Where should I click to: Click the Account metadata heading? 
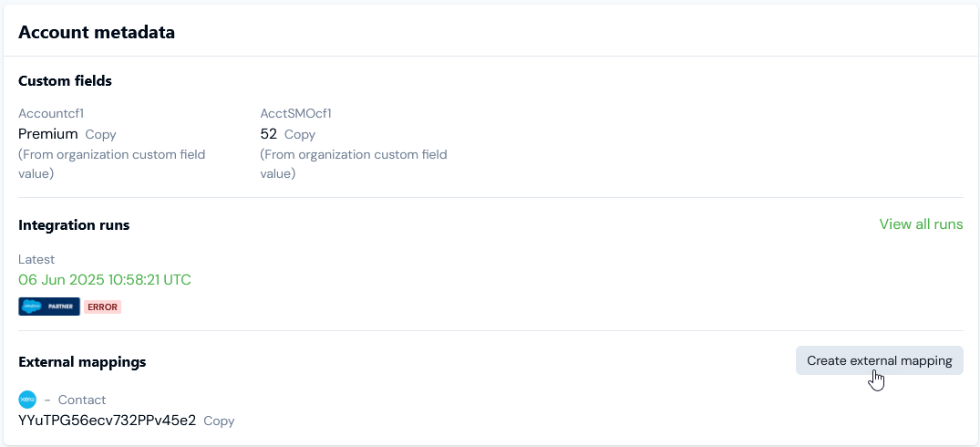97,33
